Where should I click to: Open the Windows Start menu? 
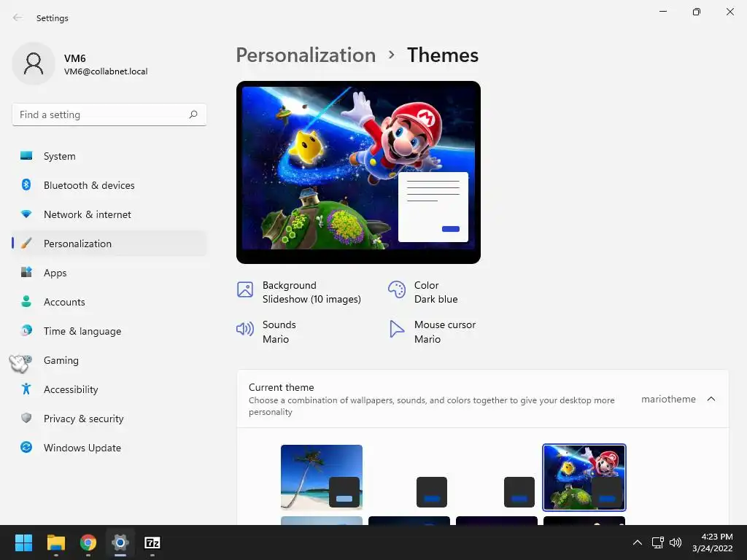tap(23, 542)
